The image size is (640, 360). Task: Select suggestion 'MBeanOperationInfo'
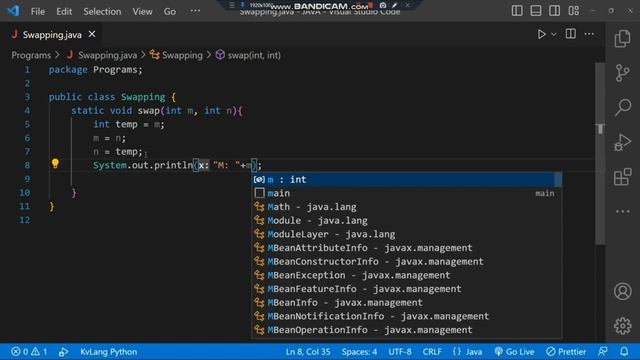(407, 330)
